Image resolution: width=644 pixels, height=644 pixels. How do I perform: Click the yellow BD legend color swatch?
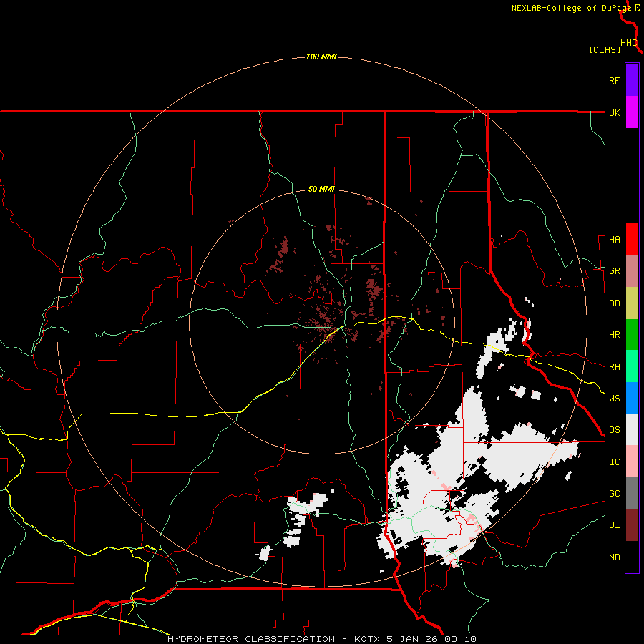coord(632,303)
